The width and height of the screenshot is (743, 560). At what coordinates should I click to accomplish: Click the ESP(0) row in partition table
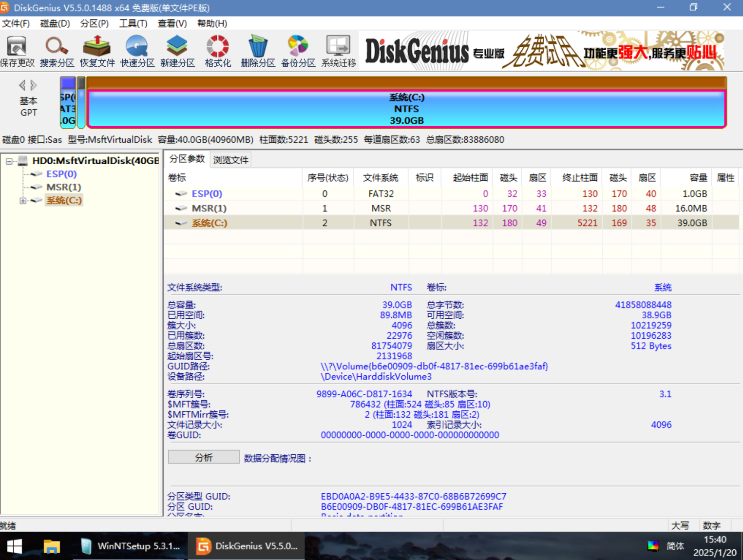tap(452, 193)
